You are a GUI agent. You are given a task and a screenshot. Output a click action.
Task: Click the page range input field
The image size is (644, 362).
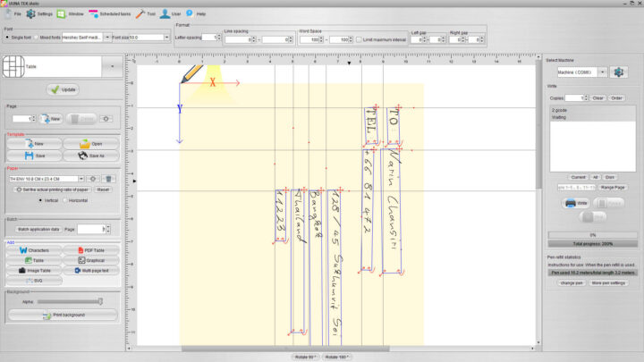576,188
